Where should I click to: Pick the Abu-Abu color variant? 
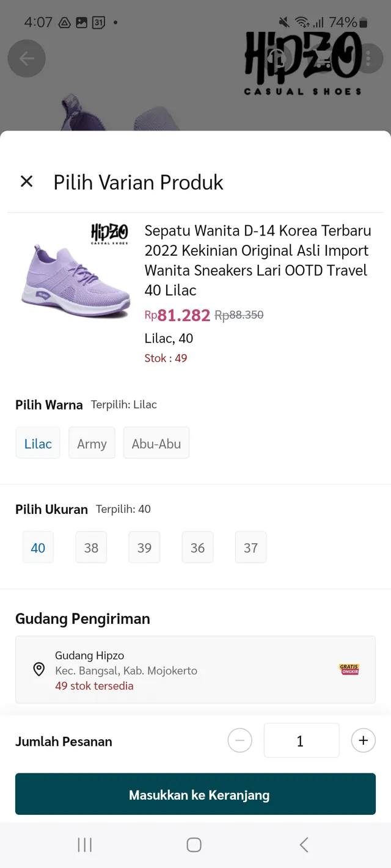pyautogui.click(x=156, y=443)
